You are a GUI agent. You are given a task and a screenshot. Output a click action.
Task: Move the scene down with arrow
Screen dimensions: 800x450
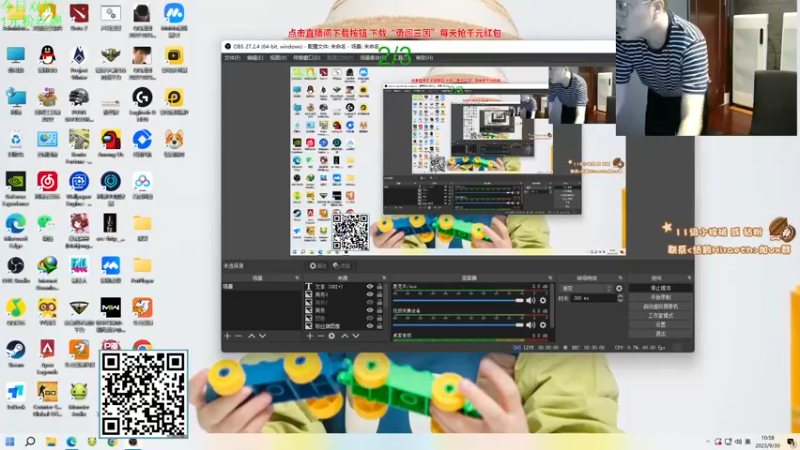click(262, 336)
